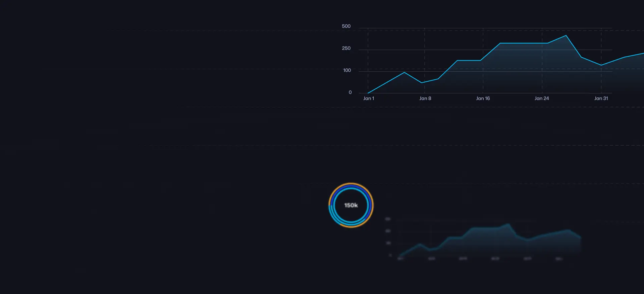The width and height of the screenshot is (644, 294).
Task: Click the Jan 31 x-axis label
Action: pyautogui.click(x=601, y=98)
